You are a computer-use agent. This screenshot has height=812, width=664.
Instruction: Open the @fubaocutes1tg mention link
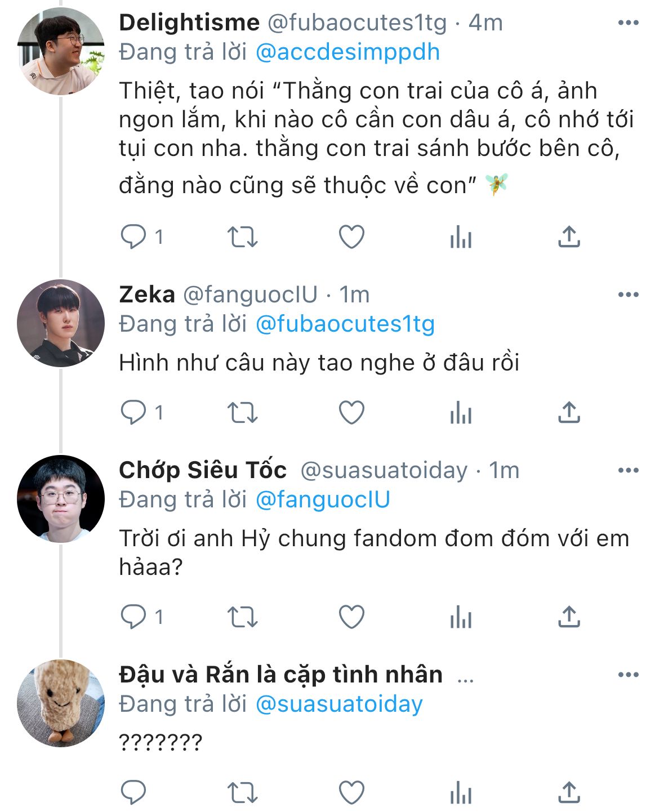click(345, 324)
